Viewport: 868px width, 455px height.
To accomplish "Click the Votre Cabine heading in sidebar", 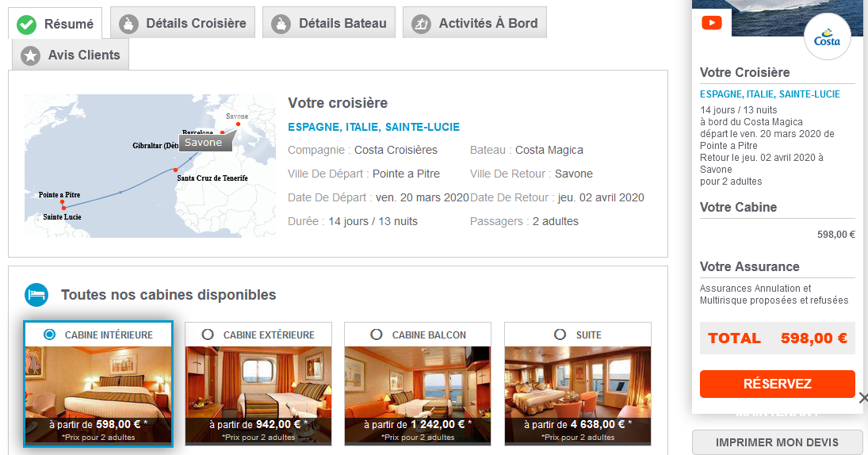I will coord(739,207).
